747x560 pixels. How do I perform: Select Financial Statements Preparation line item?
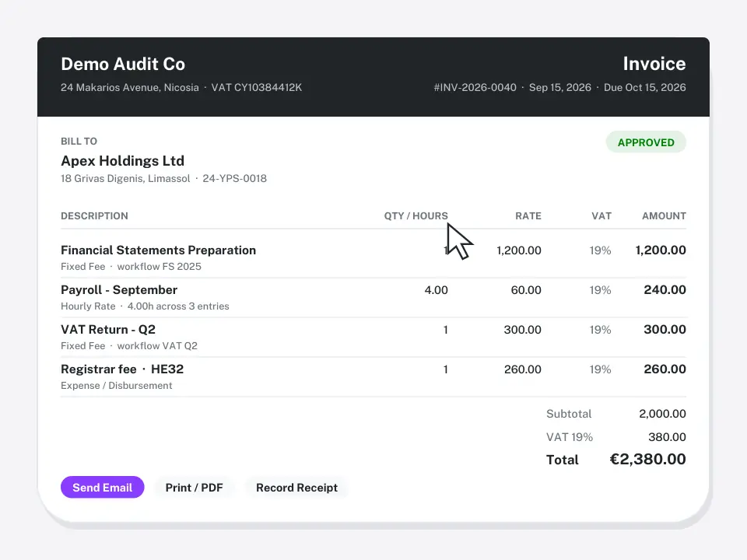(158, 250)
